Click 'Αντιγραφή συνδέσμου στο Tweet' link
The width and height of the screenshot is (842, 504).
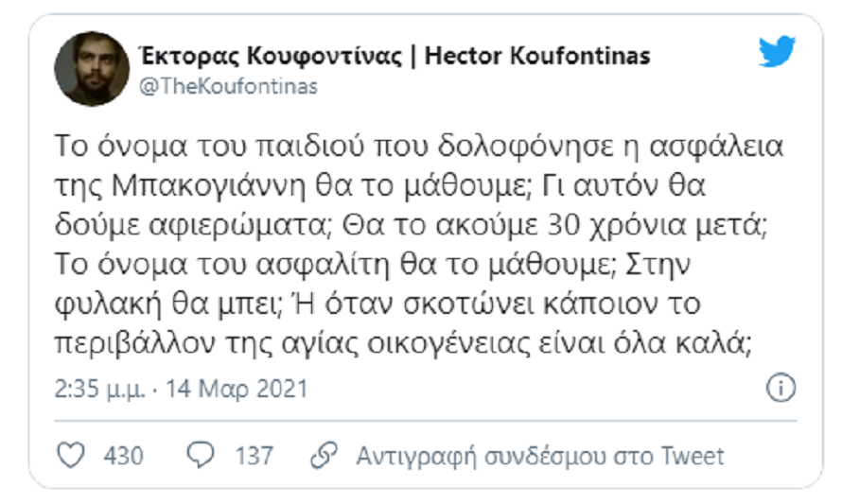pos(540,456)
